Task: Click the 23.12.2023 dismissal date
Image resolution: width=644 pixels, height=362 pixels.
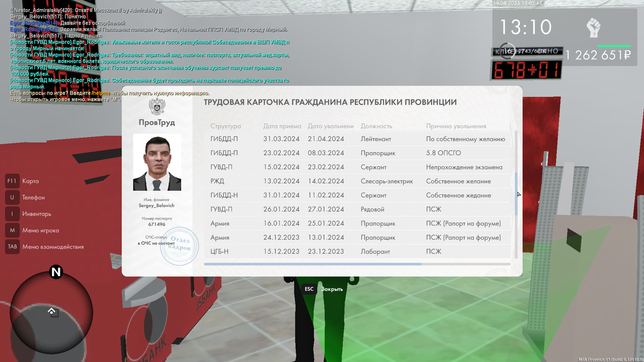Action: pyautogui.click(x=326, y=251)
